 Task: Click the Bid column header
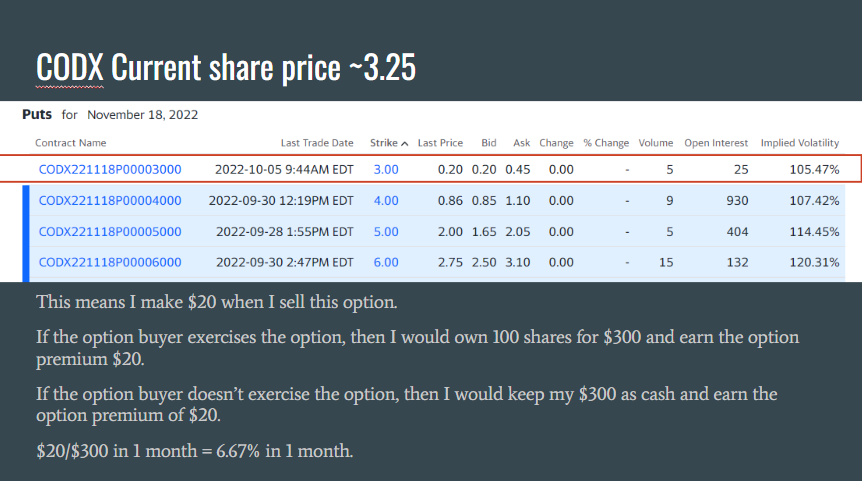[488, 143]
